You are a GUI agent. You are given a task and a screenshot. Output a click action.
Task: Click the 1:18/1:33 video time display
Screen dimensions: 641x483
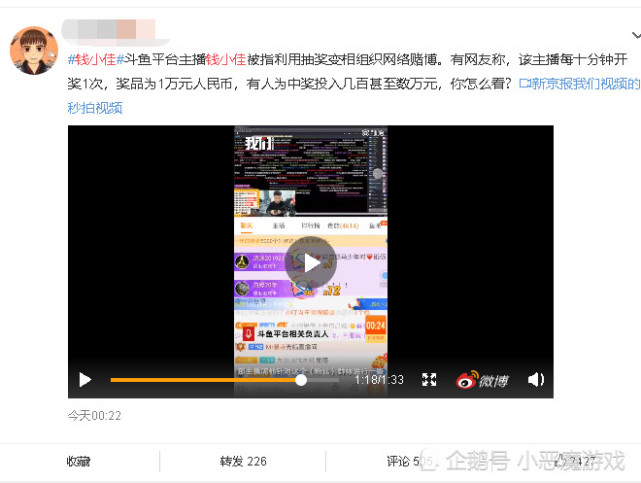point(379,380)
